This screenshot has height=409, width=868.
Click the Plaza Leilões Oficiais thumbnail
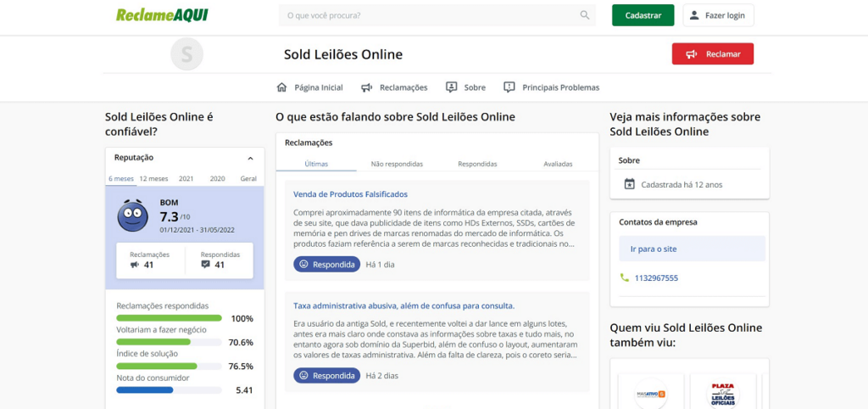(x=723, y=391)
